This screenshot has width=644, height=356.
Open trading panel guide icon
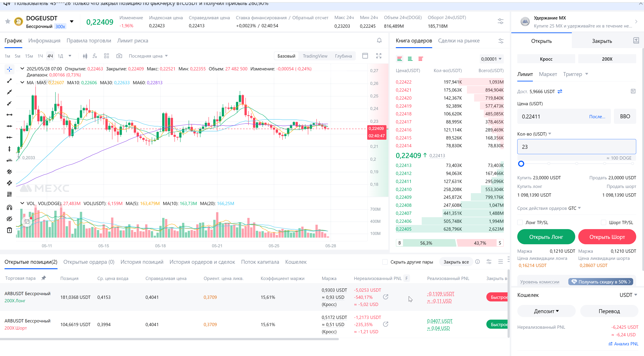pyautogui.click(x=636, y=40)
